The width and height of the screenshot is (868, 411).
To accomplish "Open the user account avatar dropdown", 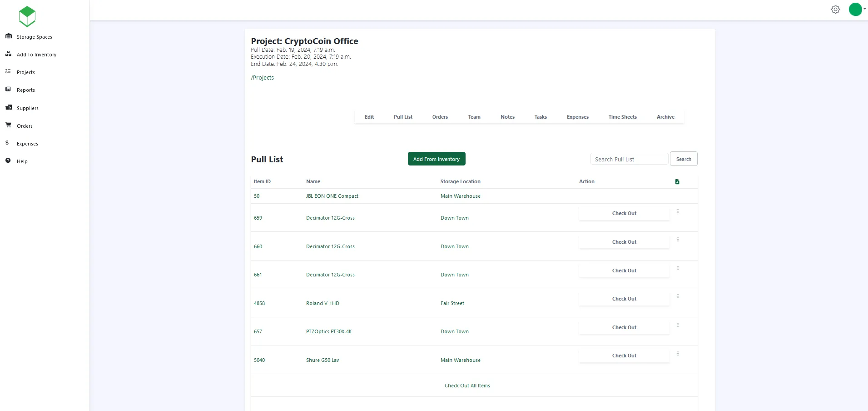I will coord(856,9).
